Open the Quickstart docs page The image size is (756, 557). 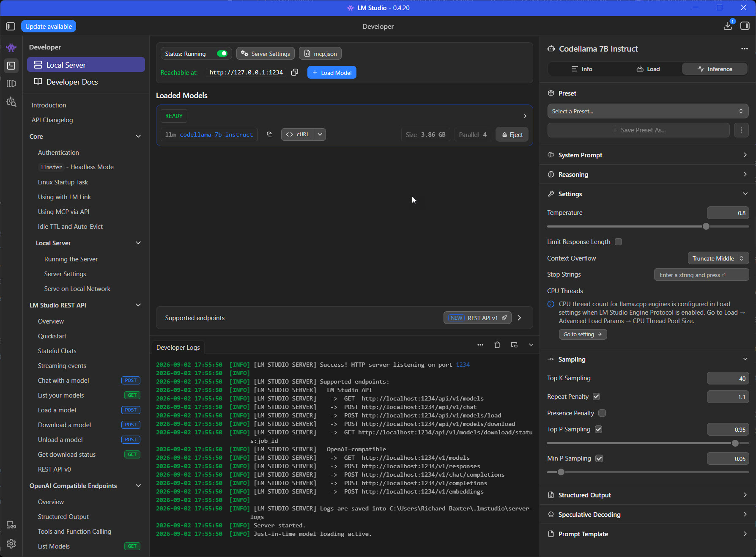point(52,336)
